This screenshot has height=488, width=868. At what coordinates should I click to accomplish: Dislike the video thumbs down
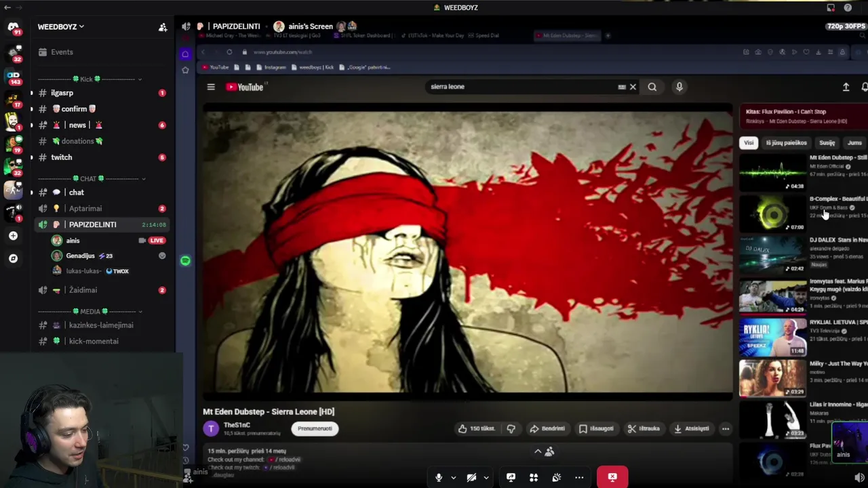coord(511,428)
